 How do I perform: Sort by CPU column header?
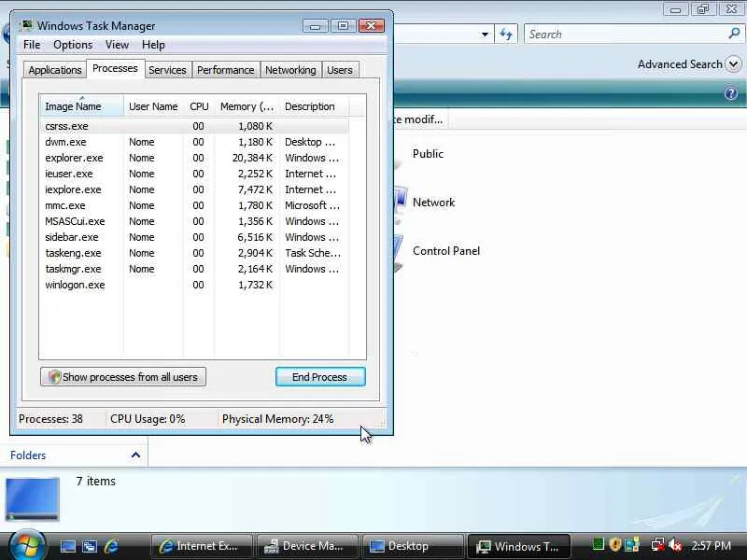click(x=199, y=106)
